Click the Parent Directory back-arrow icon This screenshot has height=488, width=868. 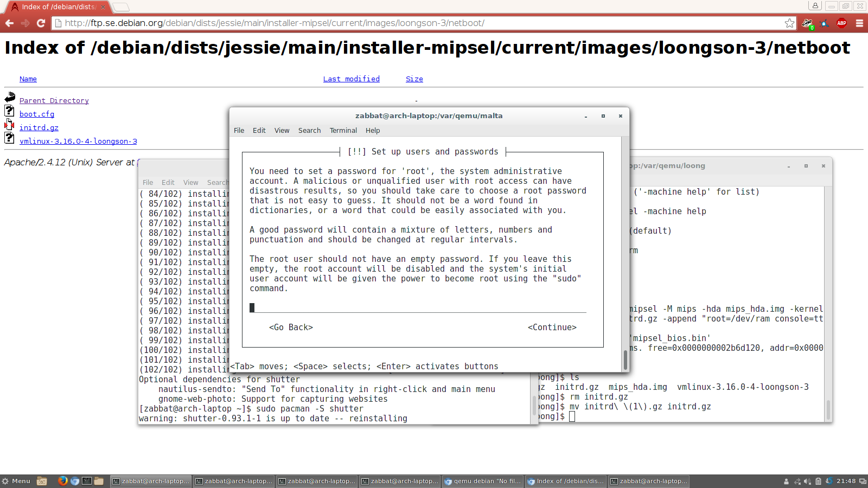coord(10,98)
